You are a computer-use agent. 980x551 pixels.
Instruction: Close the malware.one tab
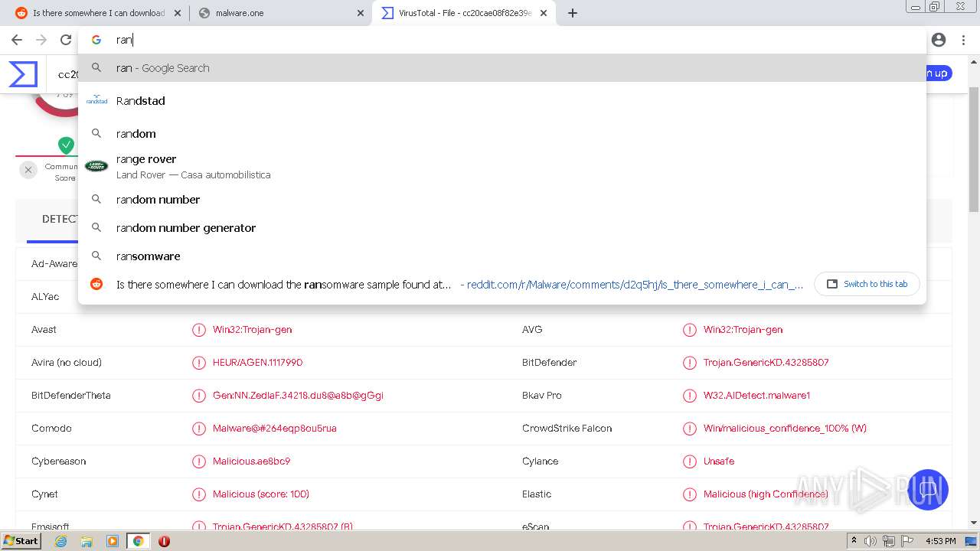pos(361,13)
